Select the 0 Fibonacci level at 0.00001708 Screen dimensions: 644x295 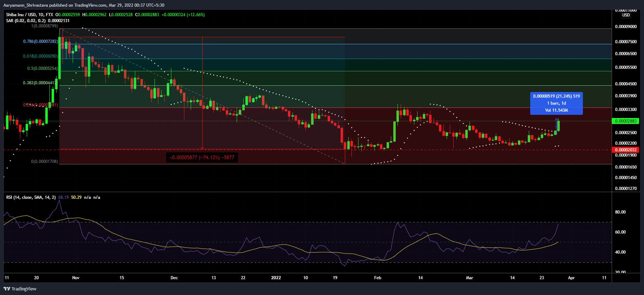44,162
